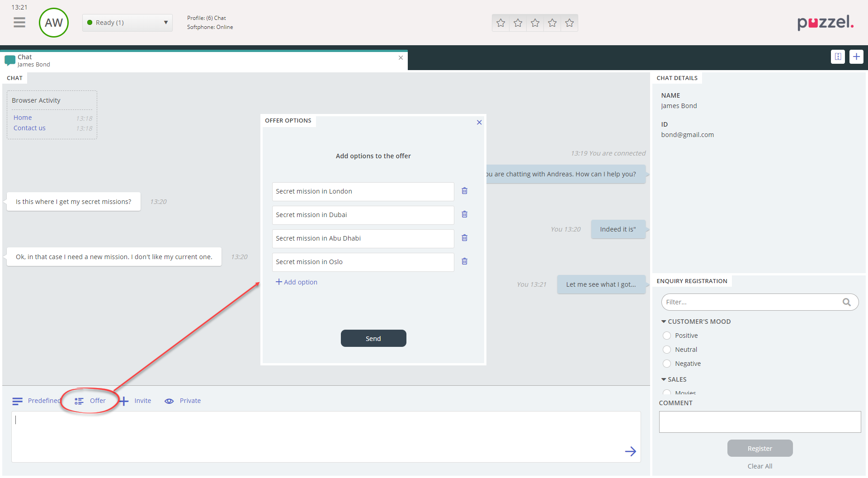Click the send message arrow icon
This screenshot has height=478, width=868.
point(630,451)
